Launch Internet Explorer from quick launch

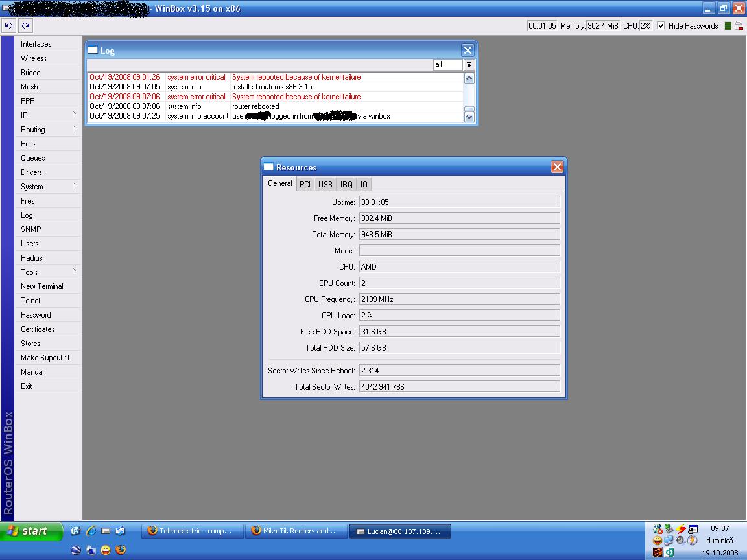point(91,530)
